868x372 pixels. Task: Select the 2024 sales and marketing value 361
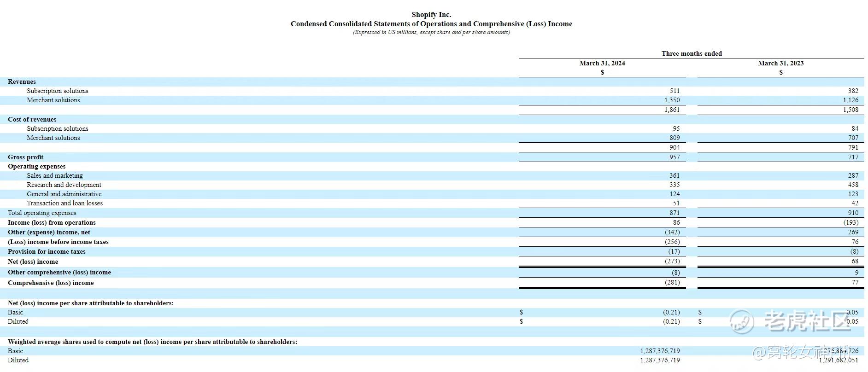point(674,175)
